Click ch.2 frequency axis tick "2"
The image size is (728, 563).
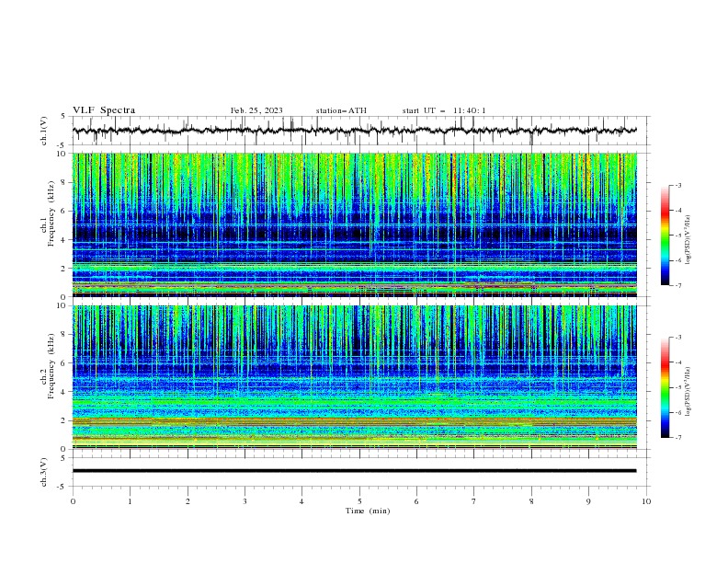(x=63, y=420)
